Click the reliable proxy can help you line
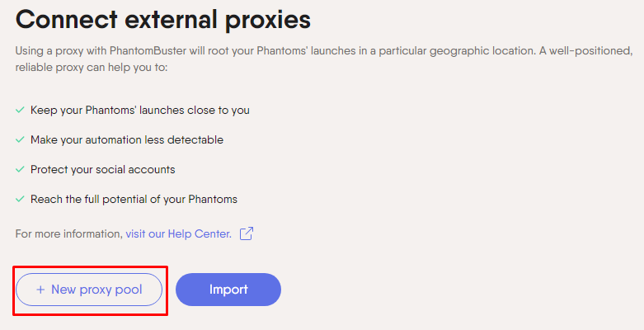644x330 pixels. 92,68
